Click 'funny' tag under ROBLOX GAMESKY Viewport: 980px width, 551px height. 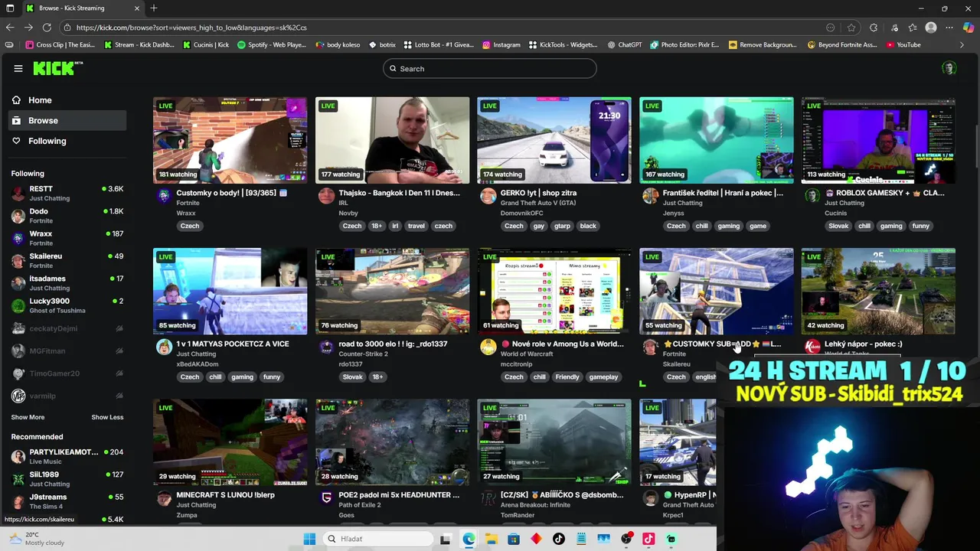(921, 226)
